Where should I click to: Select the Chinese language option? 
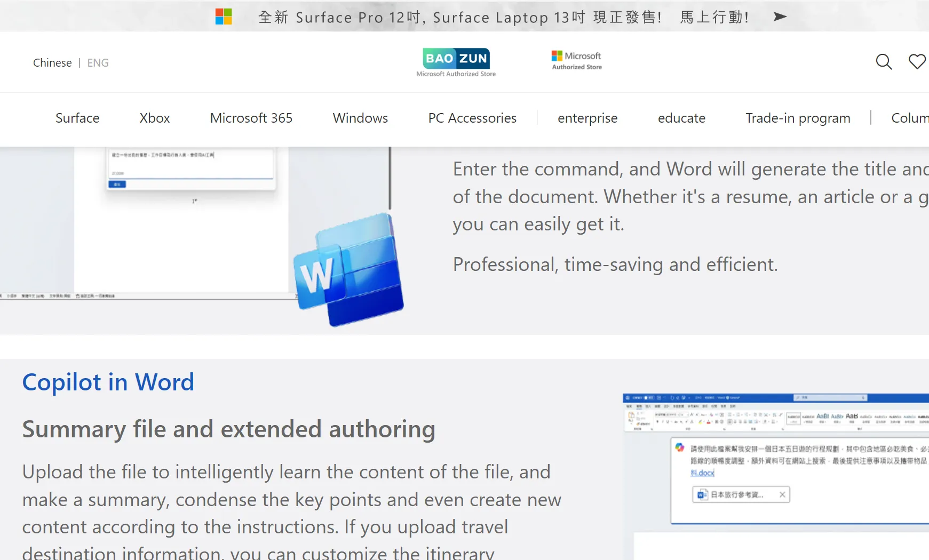tap(52, 63)
